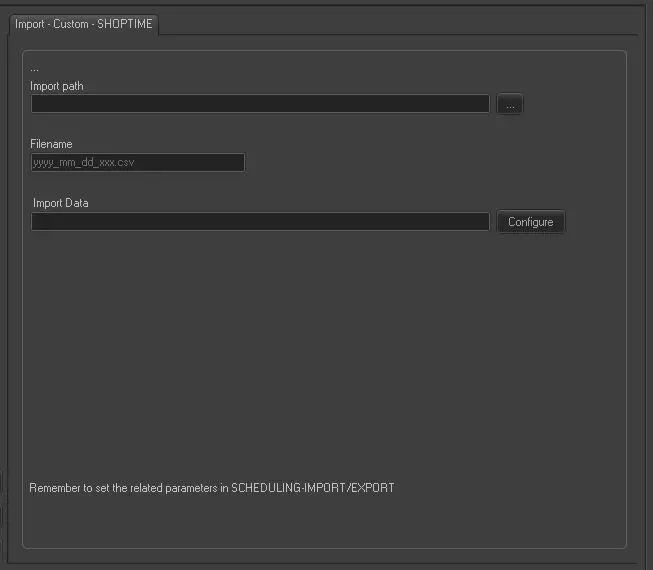Click inside the Import Data field
Screen dimensions: 653x570
259,222
